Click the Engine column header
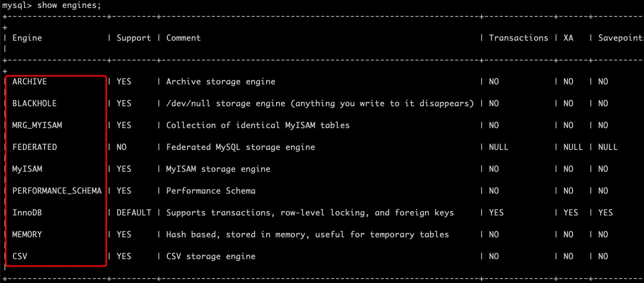The height and width of the screenshot is (283, 644). (x=27, y=38)
